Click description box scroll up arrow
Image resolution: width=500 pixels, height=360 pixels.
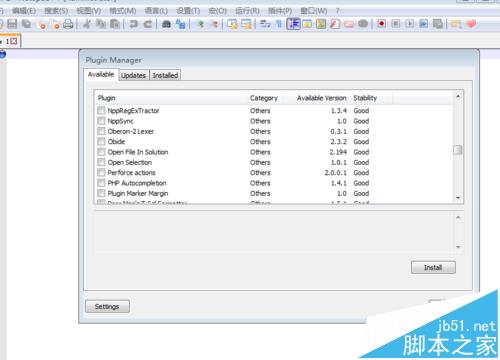coord(458,217)
